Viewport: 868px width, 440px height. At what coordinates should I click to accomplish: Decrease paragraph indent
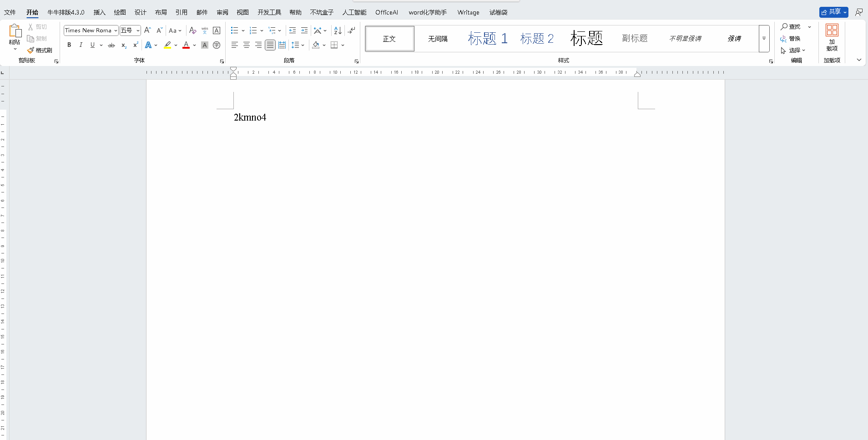[x=293, y=30]
